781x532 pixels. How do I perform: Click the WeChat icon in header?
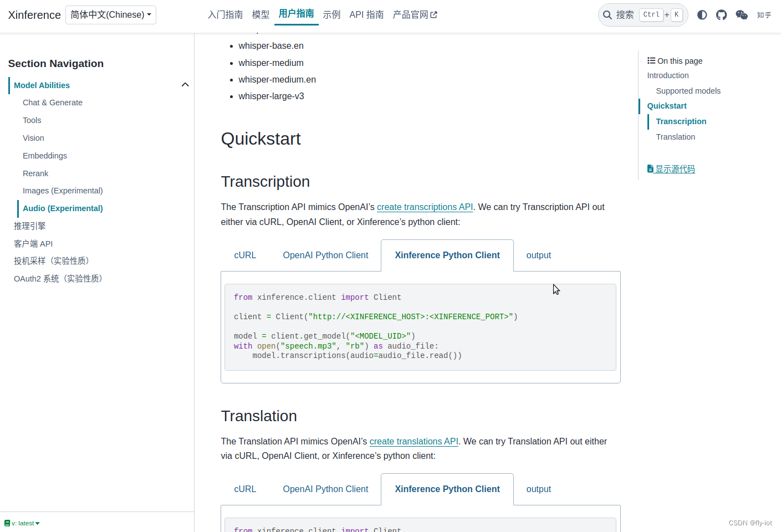(742, 14)
